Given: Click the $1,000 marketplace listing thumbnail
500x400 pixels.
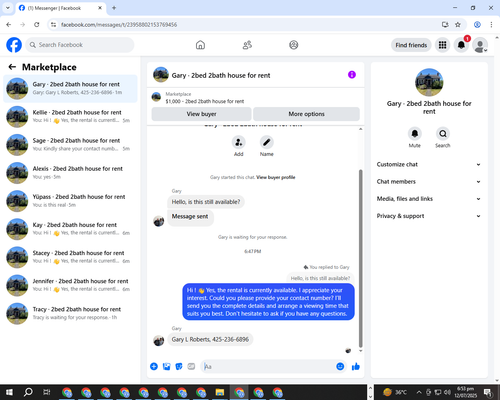Looking at the screenshot, I should 156,97.
